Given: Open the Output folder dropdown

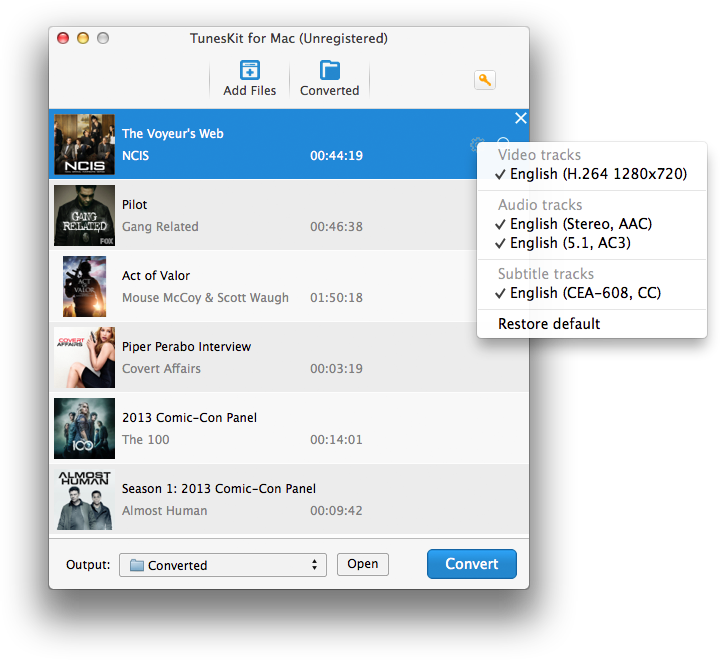Looking at the screenshot, I should pyautogui.click(x=223, y=565).
